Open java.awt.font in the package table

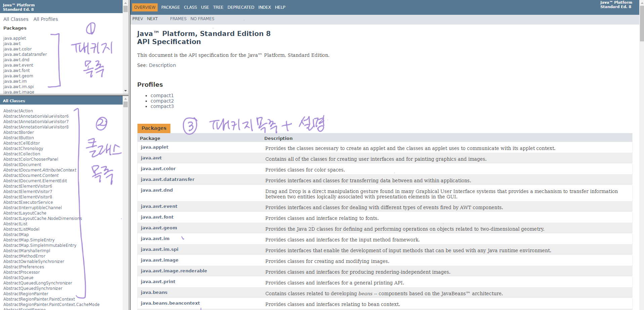(157, 217)
